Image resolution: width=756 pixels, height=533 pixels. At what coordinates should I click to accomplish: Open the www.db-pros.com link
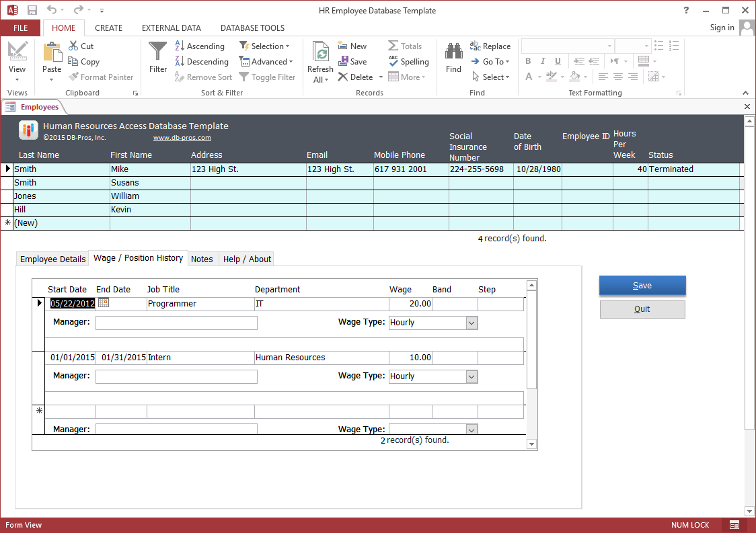(182, 138)
